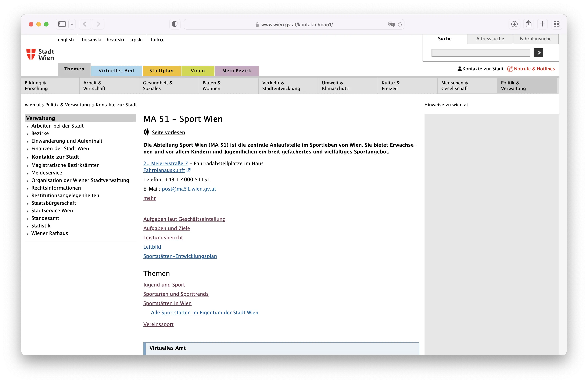This screenshot has width=588, height=383.
Task: Reload the page with the refresh icon
Action: [400, 24]
